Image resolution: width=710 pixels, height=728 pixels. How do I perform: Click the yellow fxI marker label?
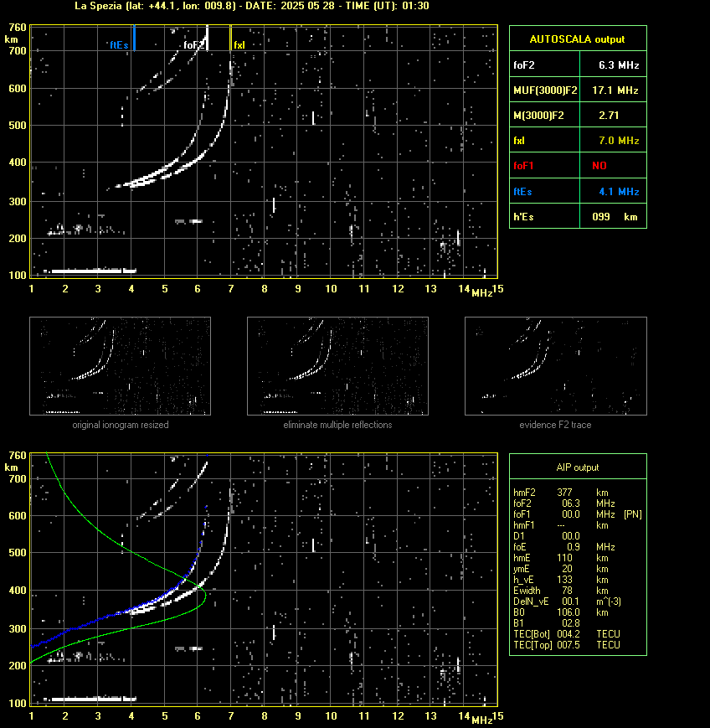click(x=239, y=45)
